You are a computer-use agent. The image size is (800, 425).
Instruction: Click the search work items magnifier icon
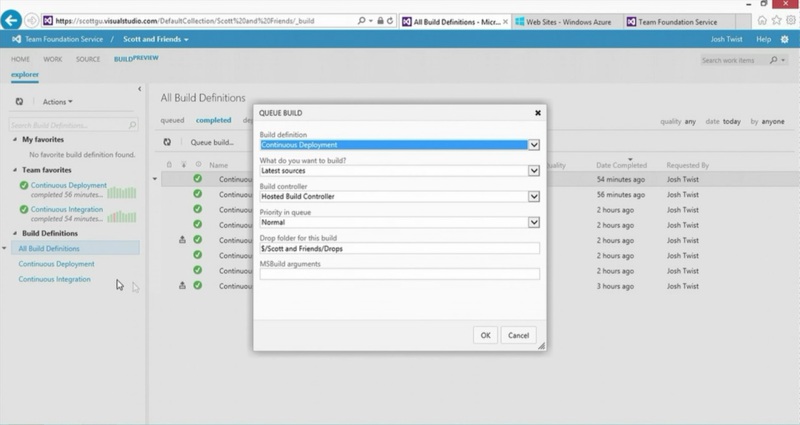click(773, 60)
